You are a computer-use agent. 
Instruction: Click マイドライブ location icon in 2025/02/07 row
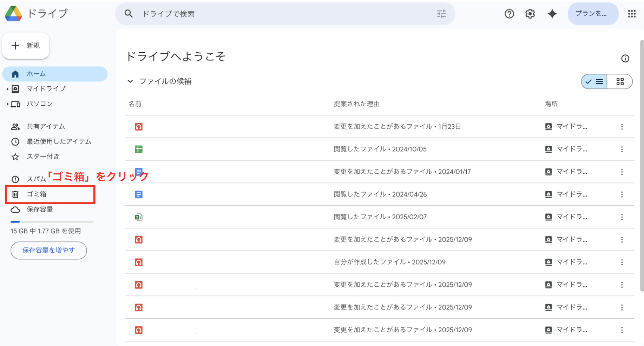548,217
